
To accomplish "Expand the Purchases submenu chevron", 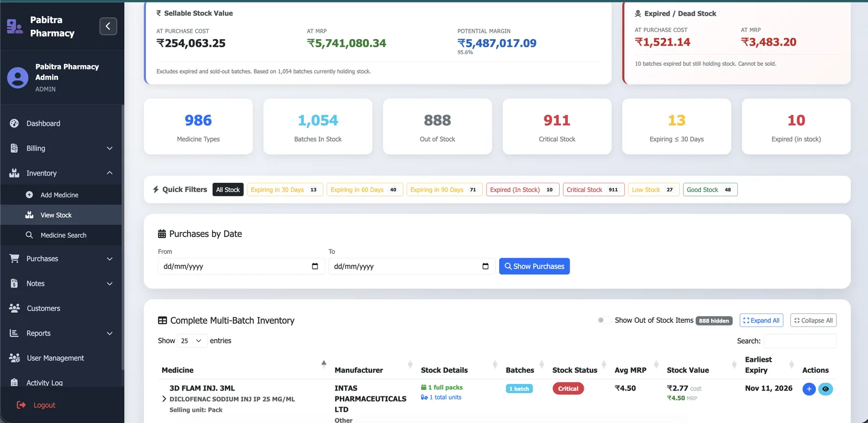I will (x=110, y=259).
